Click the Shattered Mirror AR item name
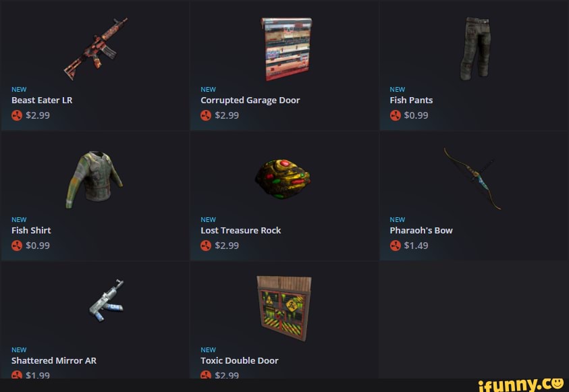Image resolution: width=569 pixels, height=392 pixels. [54, 360]
